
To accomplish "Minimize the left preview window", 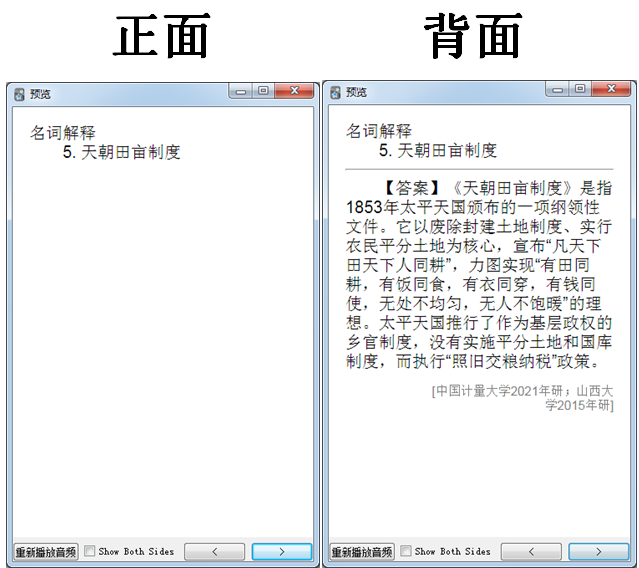I will point(241,91).
